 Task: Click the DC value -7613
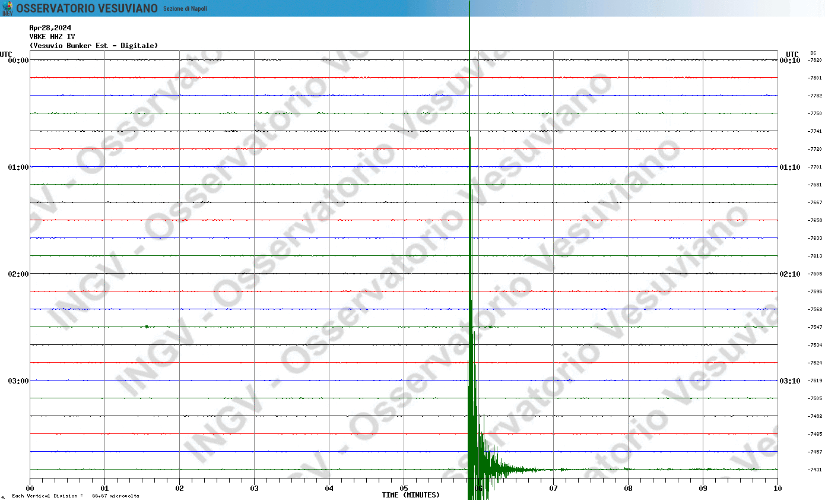[x=815, y=256]
